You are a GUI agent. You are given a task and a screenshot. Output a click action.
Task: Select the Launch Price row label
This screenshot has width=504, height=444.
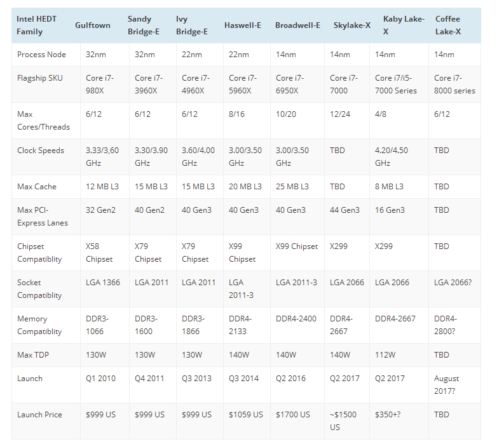(39, 415)
